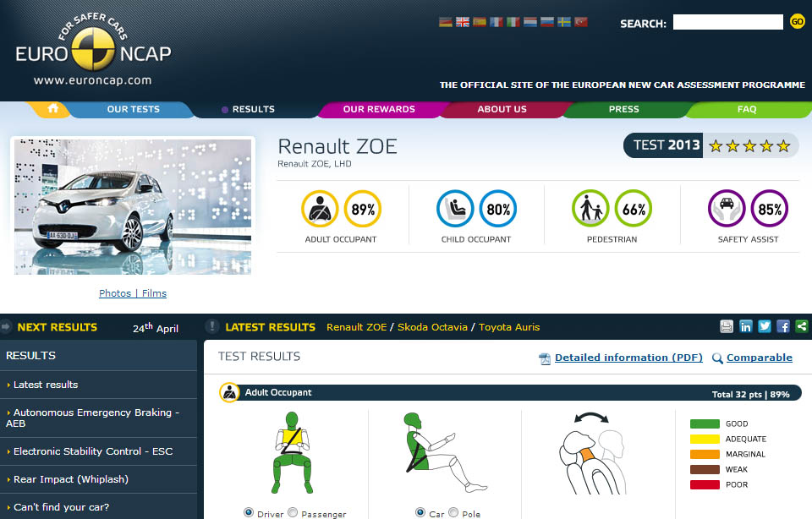Click the five-star TEST 2013 rating
Viewport: 812px width, 519px height.
click(x=710, y=145)
